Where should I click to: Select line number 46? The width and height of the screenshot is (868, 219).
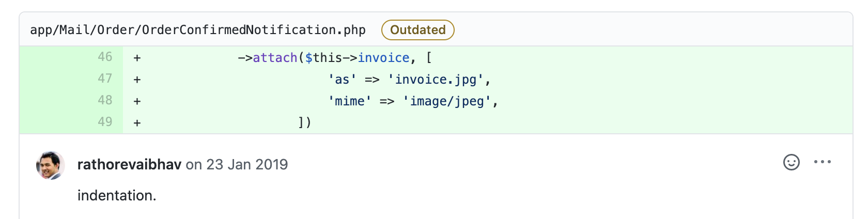click(105, 57)
